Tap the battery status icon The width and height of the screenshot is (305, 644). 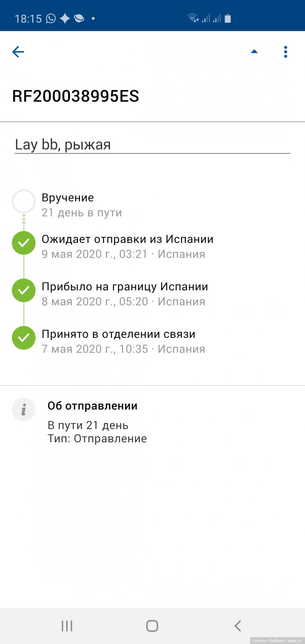pyautogui.click(x=228, y=18)
